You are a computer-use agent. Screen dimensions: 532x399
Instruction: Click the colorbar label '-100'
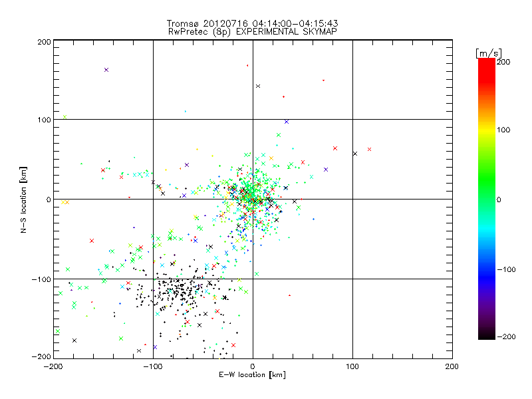tap(506, 269)
